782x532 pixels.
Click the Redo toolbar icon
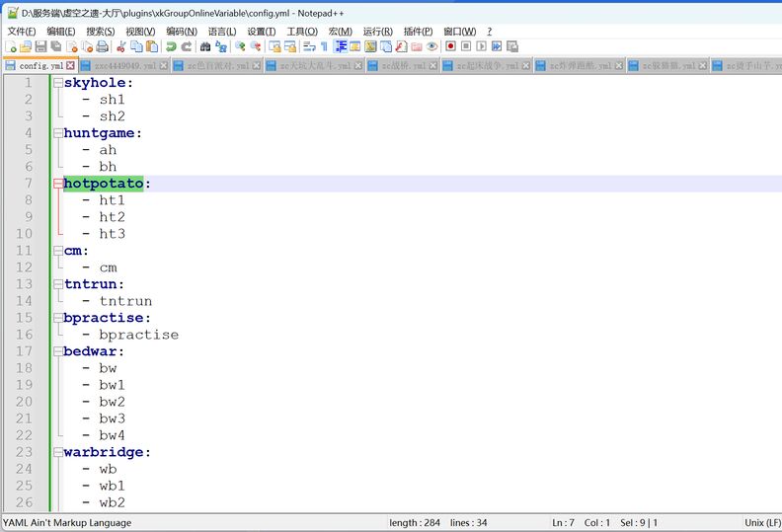click(187, 46)
